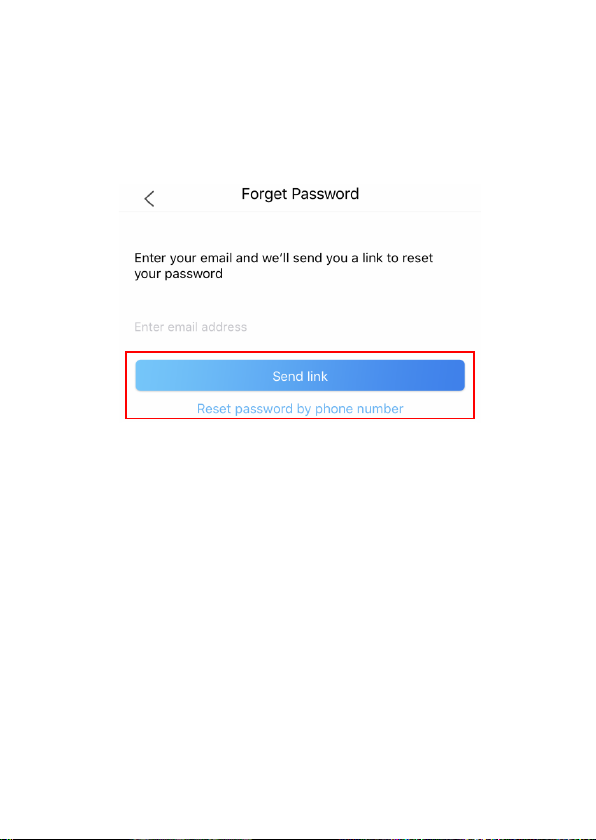Focus the Enter email address field
The width and height of the screenshot is (596, 840).
point(300,327)
